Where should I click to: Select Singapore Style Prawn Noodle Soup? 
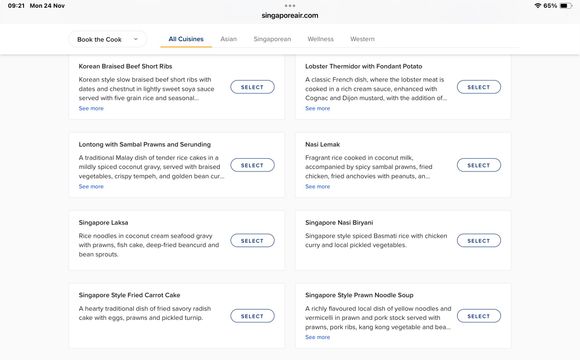[x=479, y=316]
